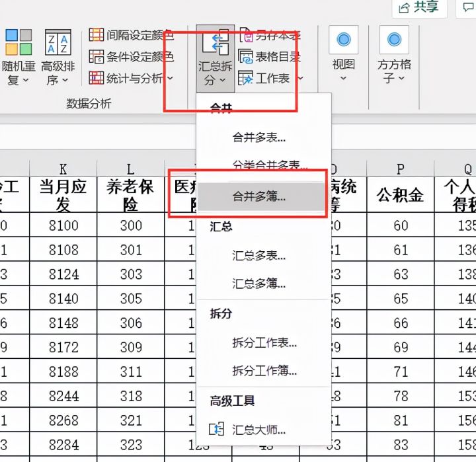The image size is (476, 462).
Task: Click 公积金 cell with value 78
Action: [x=401, y=396]
